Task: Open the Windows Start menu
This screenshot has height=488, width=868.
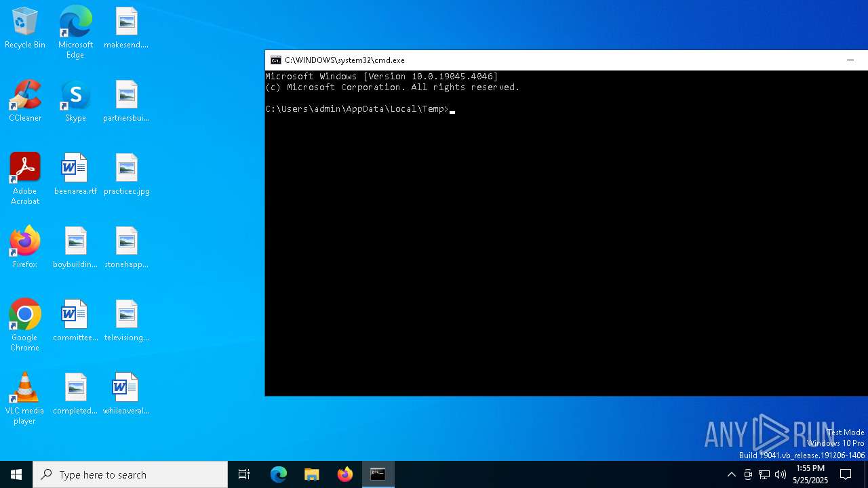Action: click(16, 474)
